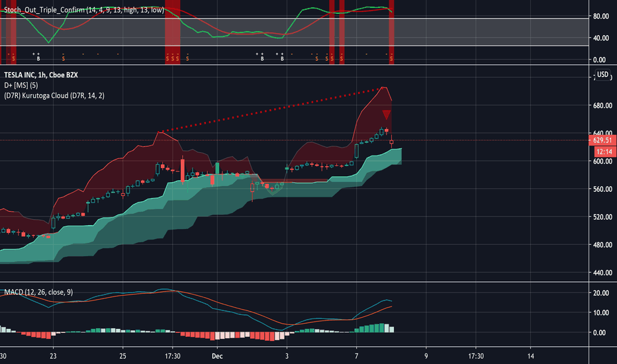Click the 600.00 price axis level
The image size is (617, 364).
602,161
